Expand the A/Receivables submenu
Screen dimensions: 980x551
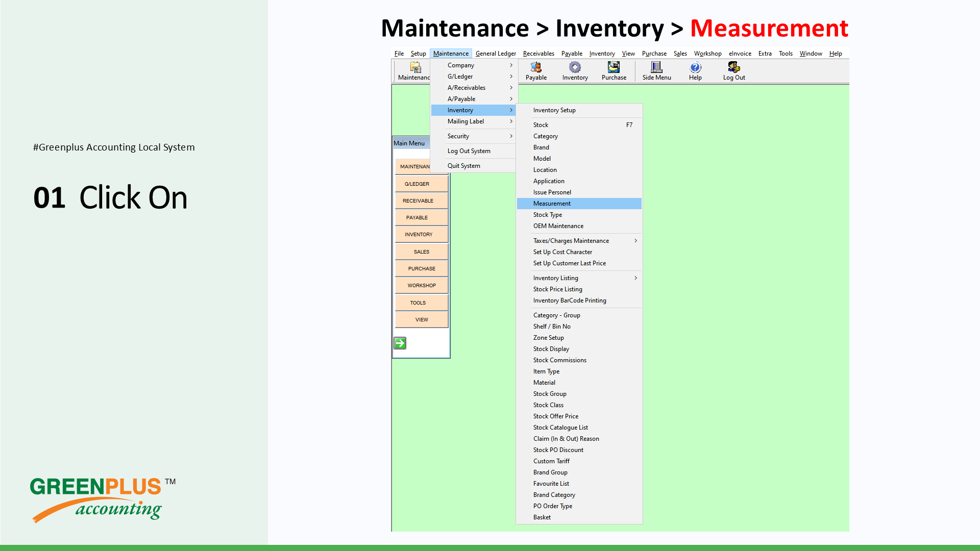tap(474, 88)
